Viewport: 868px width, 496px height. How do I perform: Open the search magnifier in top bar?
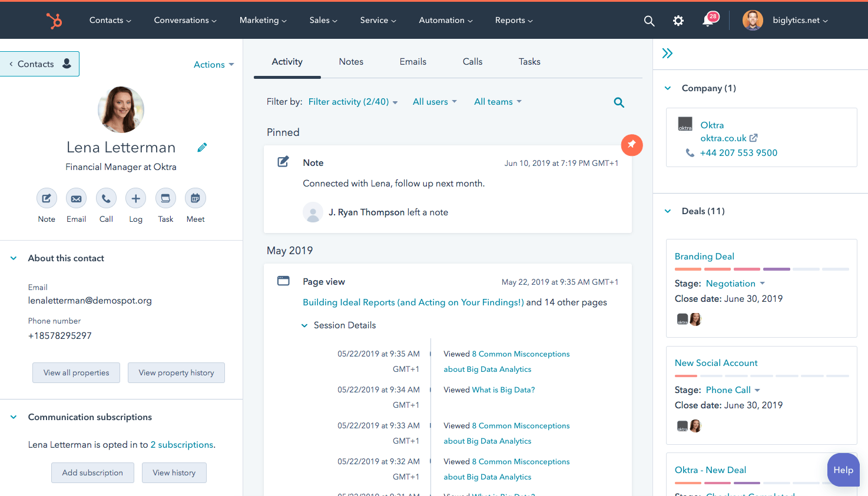tap(649, 21)
